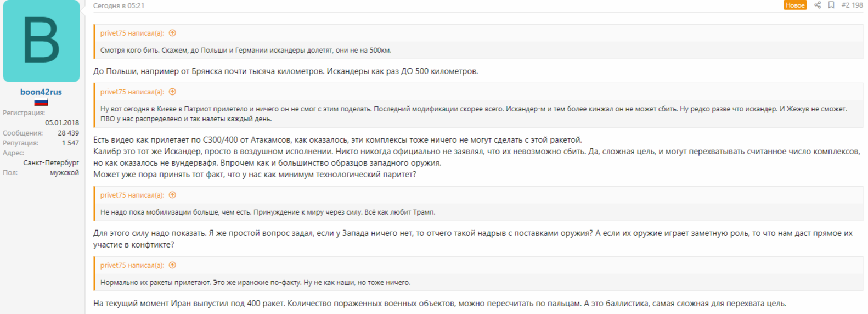Click the 'Пол:' label
Viewport: 868px width, 314px height.
click(10, 172)
